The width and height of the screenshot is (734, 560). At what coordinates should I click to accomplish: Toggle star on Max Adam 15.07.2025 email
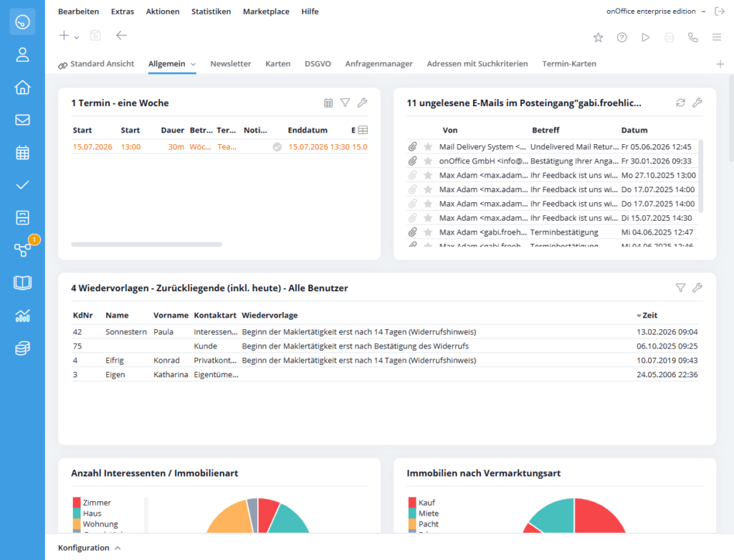pyautogui.click(x=428, y=218)
